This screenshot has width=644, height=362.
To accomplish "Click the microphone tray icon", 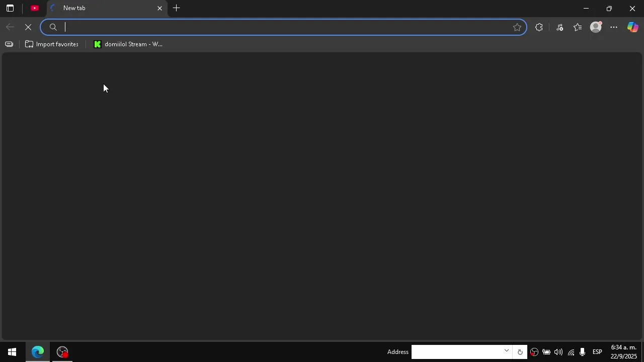I will point(583,352).
